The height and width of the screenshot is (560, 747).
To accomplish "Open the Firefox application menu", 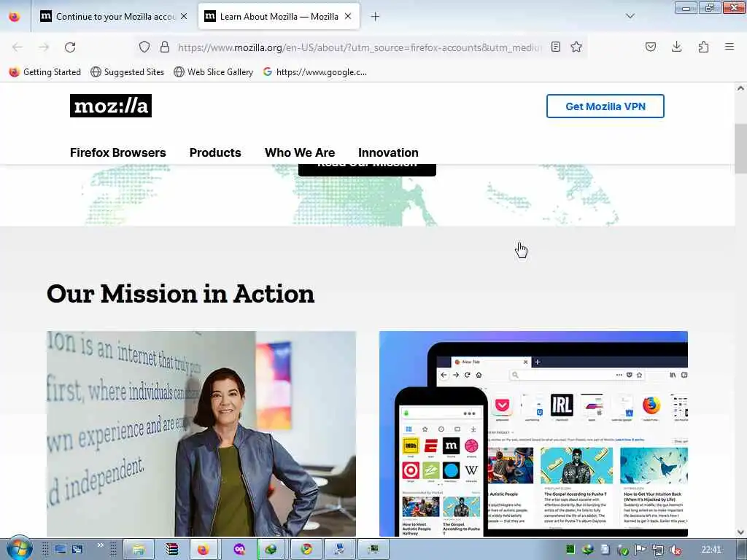I will click(x=729, y=47).
